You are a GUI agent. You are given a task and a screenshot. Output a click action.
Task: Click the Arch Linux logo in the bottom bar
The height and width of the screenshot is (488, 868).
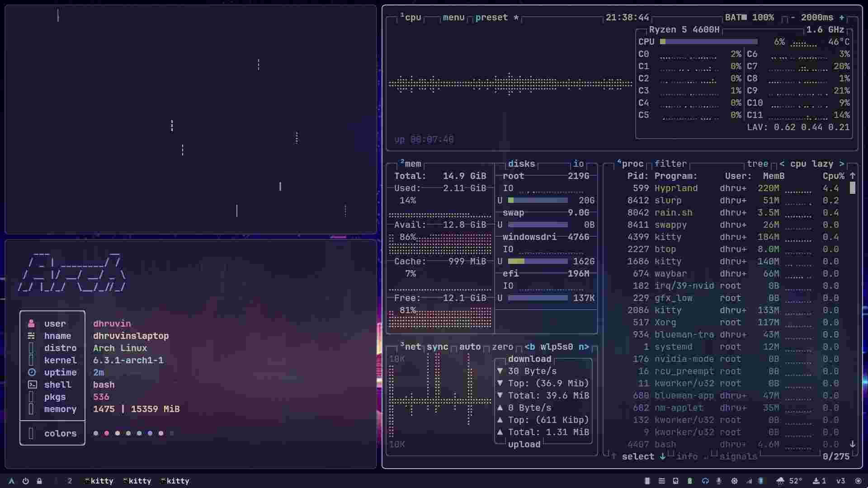11,481
